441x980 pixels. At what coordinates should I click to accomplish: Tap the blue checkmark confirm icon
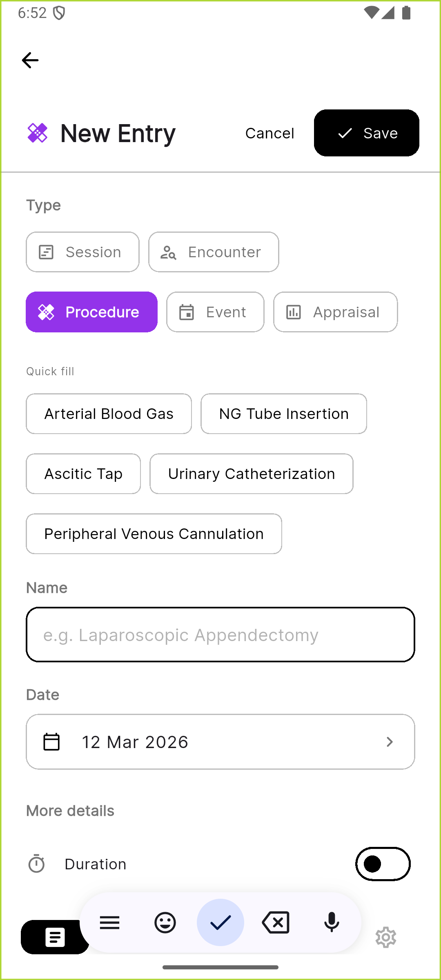pos(220,922)
